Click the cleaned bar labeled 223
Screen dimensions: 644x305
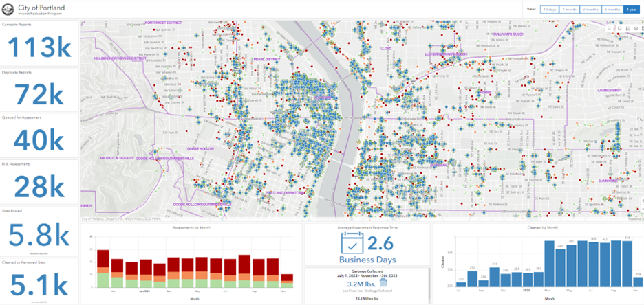(x=461, y=284)
